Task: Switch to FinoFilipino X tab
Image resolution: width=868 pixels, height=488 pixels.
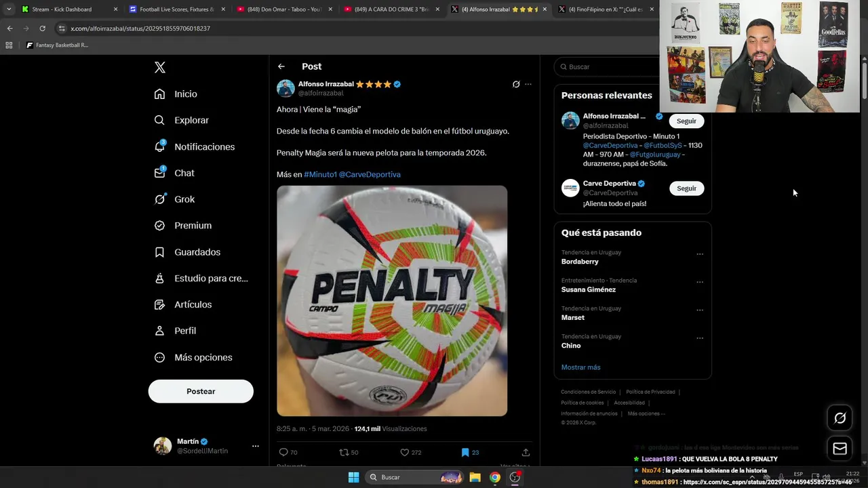Action: click(606, 9)
